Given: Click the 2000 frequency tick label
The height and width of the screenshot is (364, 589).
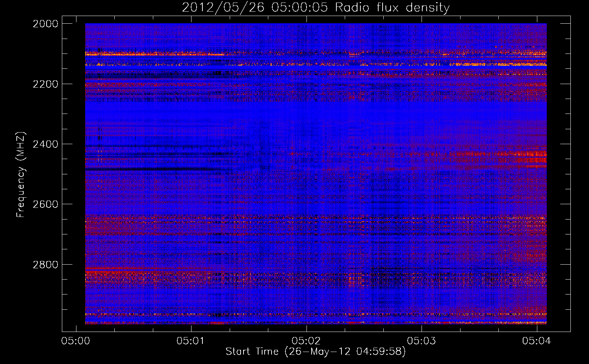Looking at the screenshot, I should pyautogui.click(x=46, y=24).
